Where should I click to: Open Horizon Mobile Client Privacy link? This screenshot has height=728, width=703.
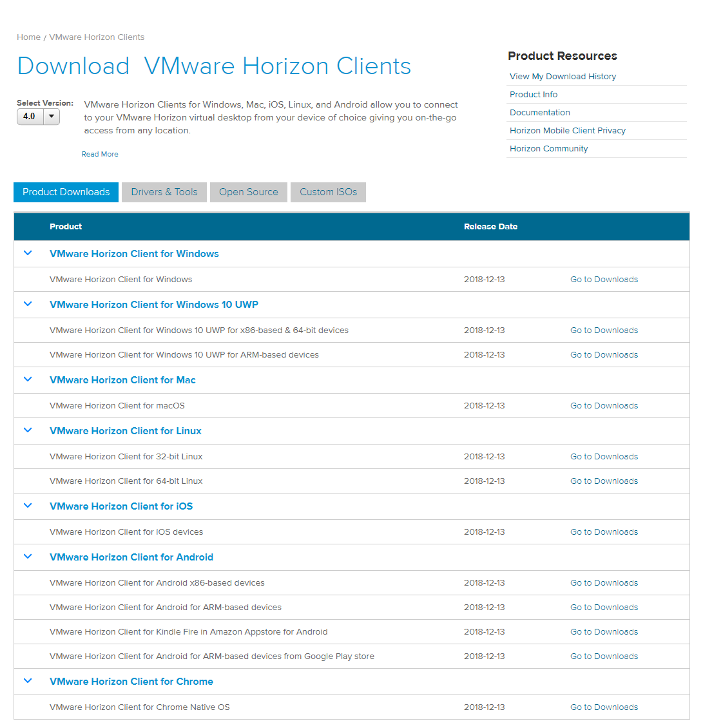pos(568,131)
